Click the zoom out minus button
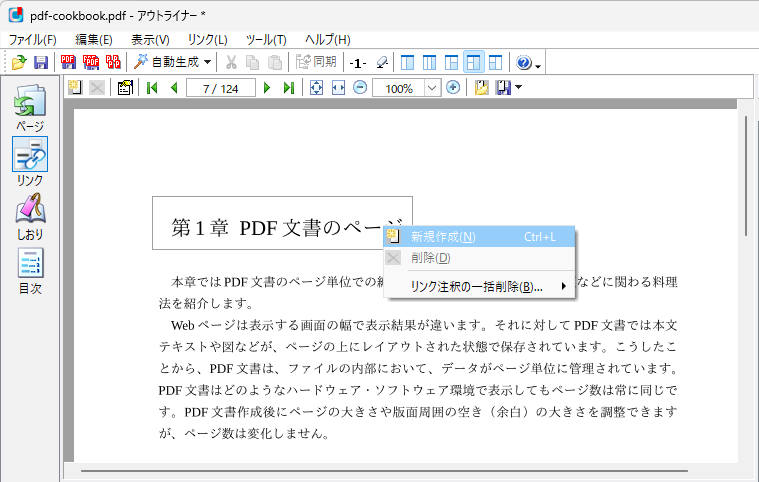This screenshot has width=759, height=482. click(359, 88)
